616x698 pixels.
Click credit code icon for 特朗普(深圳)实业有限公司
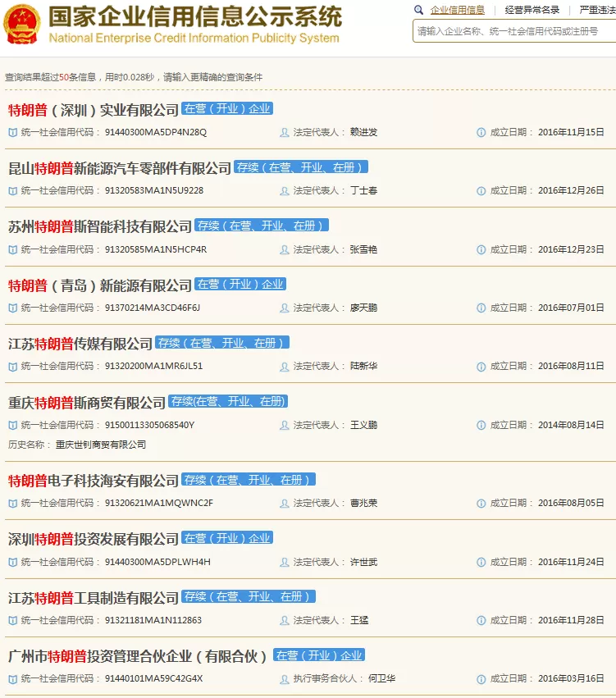[x=13, y=133]
